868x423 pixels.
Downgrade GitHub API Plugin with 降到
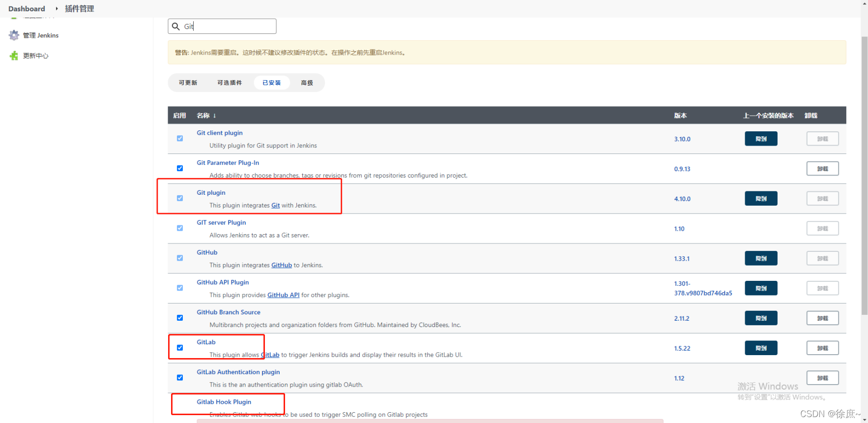761,288
